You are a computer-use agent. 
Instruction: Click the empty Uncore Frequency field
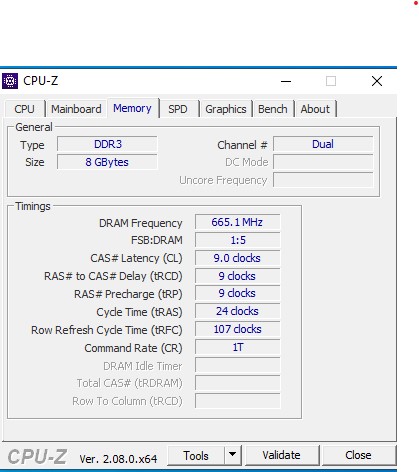pyautogui.click(x=323, y=180)
